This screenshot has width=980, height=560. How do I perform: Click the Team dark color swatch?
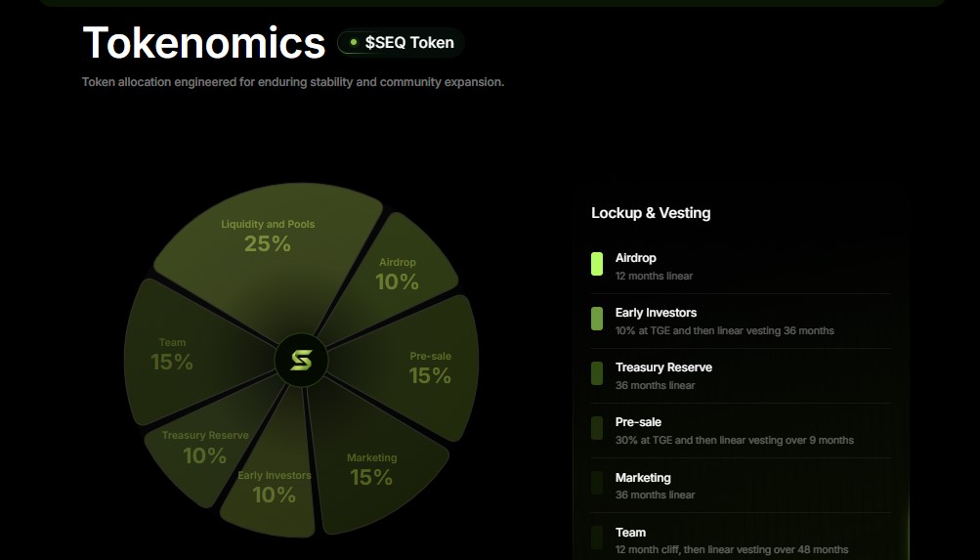(x=597, y=538)
